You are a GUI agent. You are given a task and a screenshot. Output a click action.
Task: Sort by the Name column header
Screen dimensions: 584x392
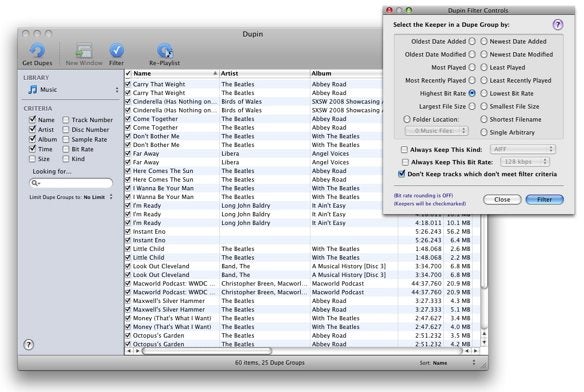tap(175, 73)
